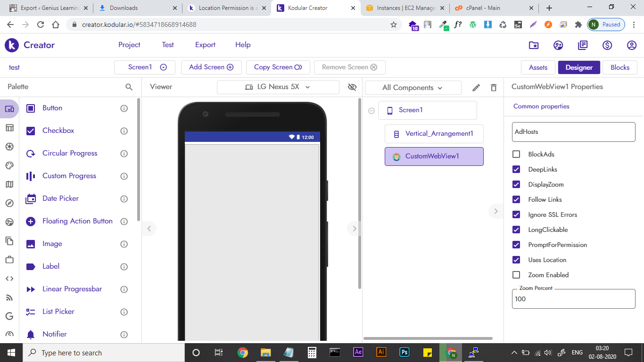644x362 pixels.
Task: Uncheck the Ignore SSL Errors checkbox
Action: pyautogui.click(x=516, y=214)
